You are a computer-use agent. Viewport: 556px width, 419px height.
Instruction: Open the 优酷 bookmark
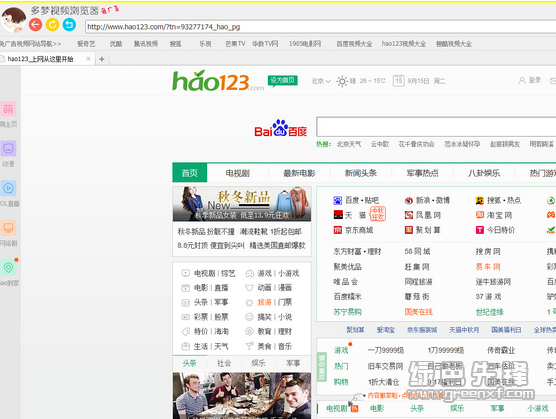pyautogui.click(x=116, y=44)
